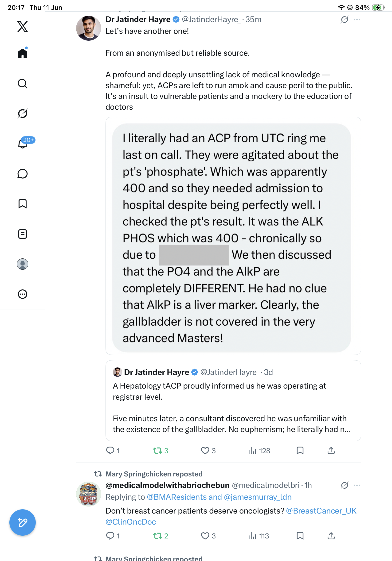Go to X logo home
Screen dimensions: 392x561
tap(23, 27)
